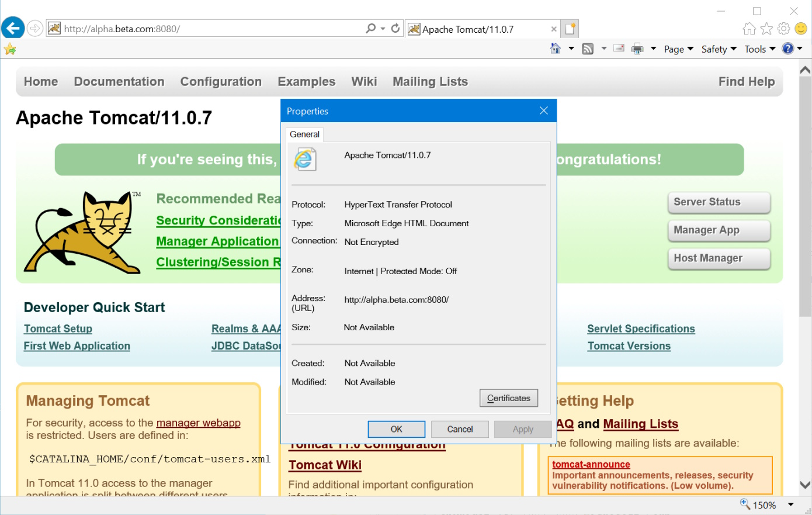Click 'HyperText Transfer Protocol' value in Properties

tap(398, 205)
